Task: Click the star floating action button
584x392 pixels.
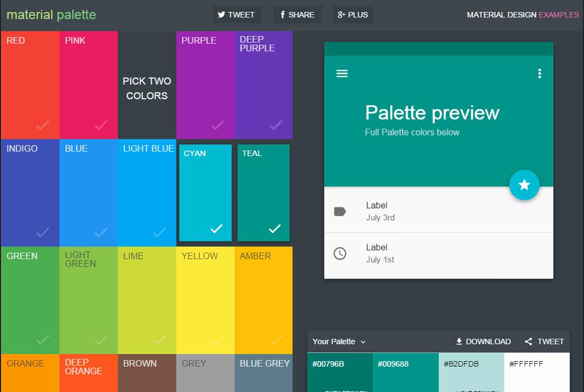Action: click(x=524, y=185)
